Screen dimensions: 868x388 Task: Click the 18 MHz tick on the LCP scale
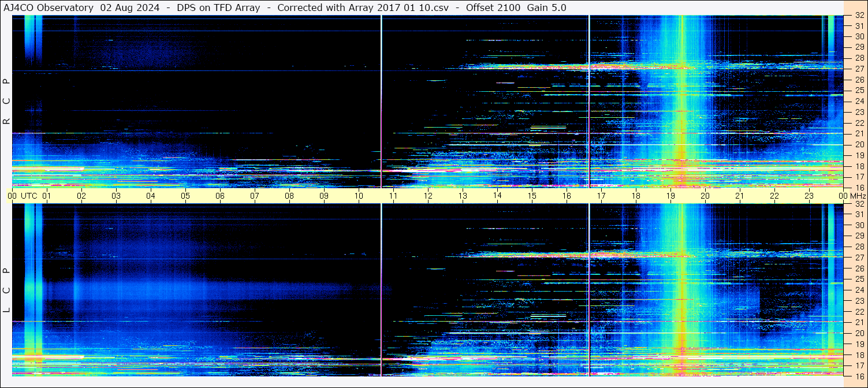859,355
